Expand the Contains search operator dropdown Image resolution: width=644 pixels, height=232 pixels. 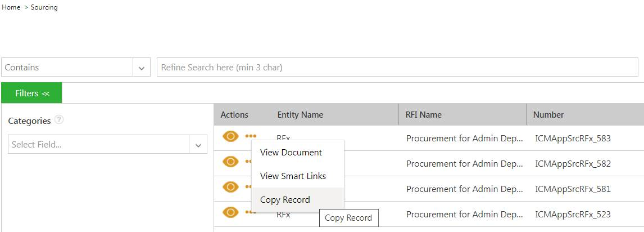point(142,68)
